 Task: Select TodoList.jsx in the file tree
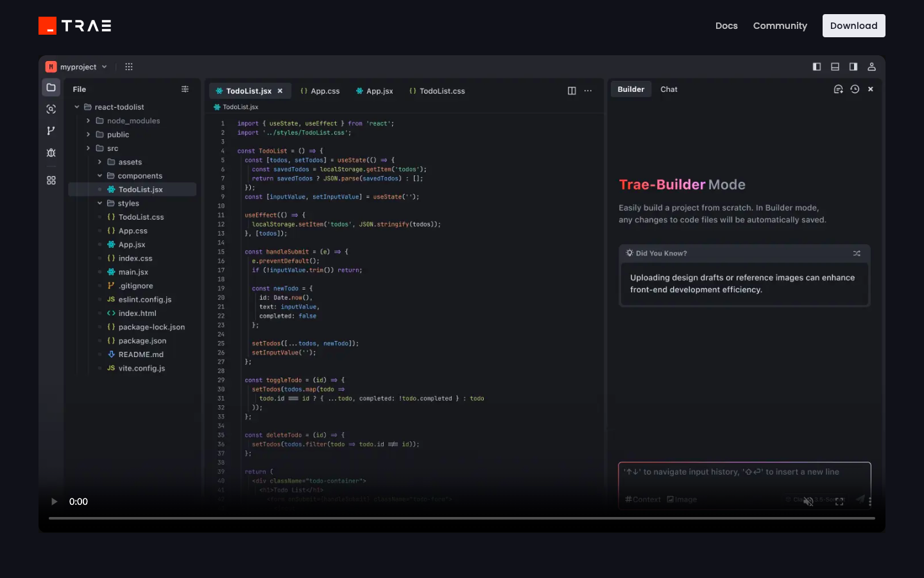coord(132,189)
